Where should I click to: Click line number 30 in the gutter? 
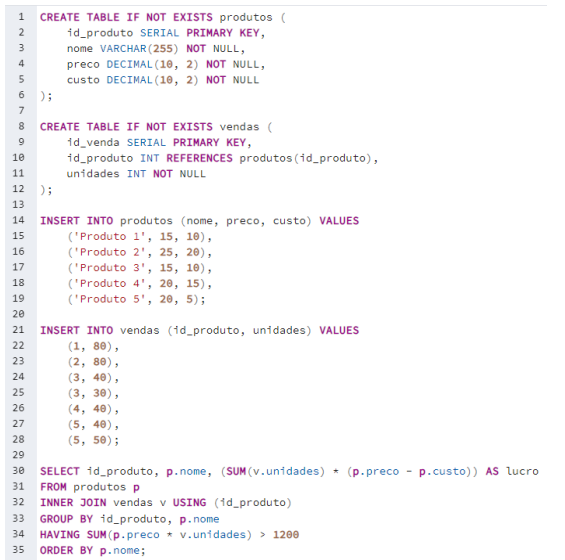[18, 471]
